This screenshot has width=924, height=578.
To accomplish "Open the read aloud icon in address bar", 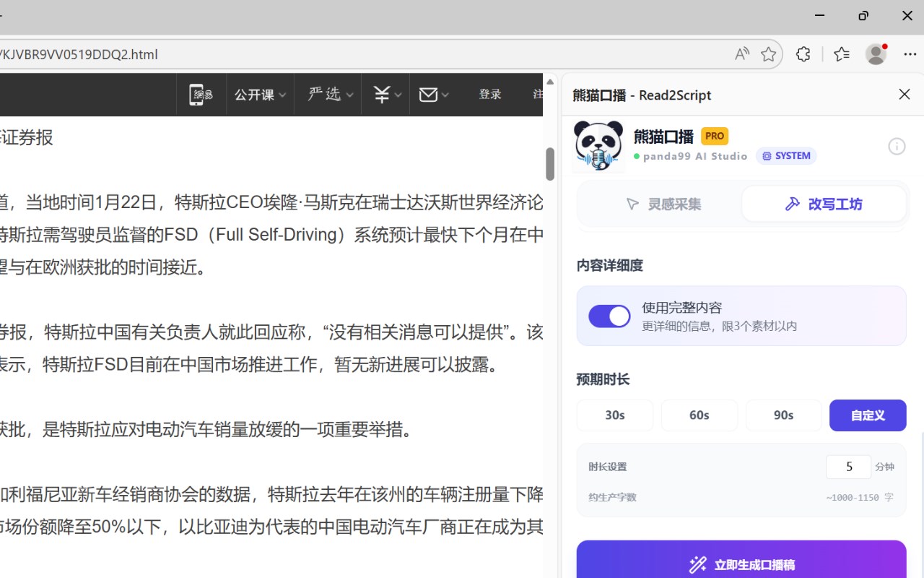I will click(742, 54).
